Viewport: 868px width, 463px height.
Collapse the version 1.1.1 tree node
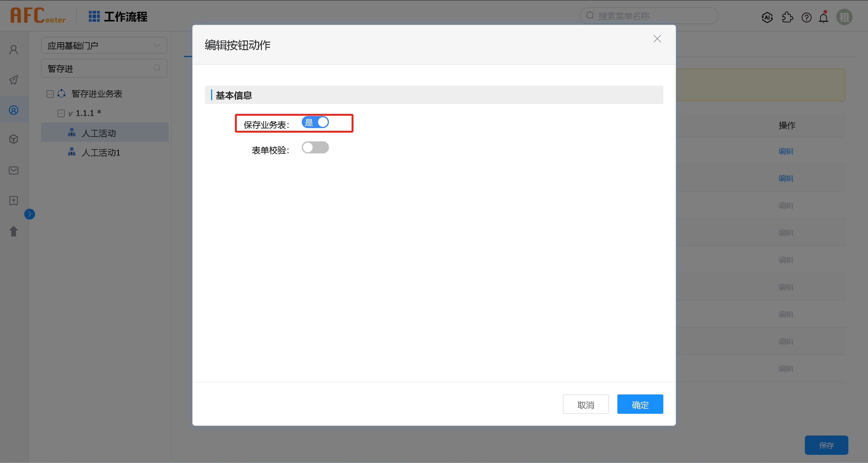(61, 113)
